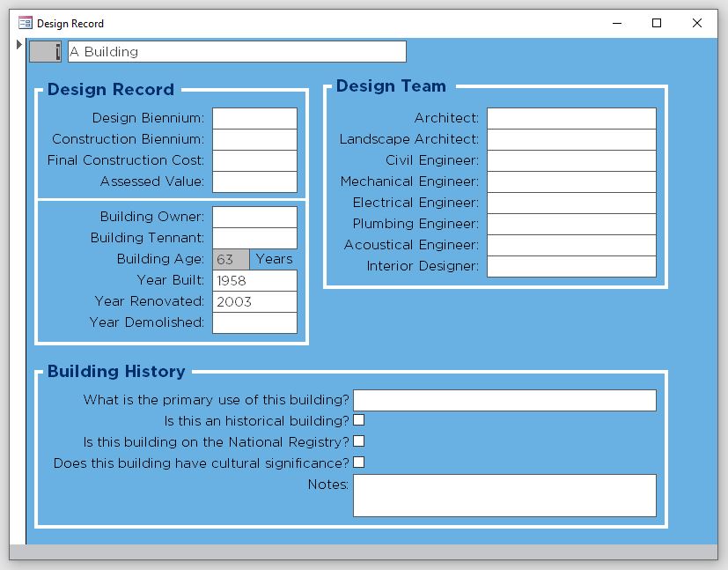Click inside the Notes box
This screenshot has height=570, width=728.
coord(504,494)
